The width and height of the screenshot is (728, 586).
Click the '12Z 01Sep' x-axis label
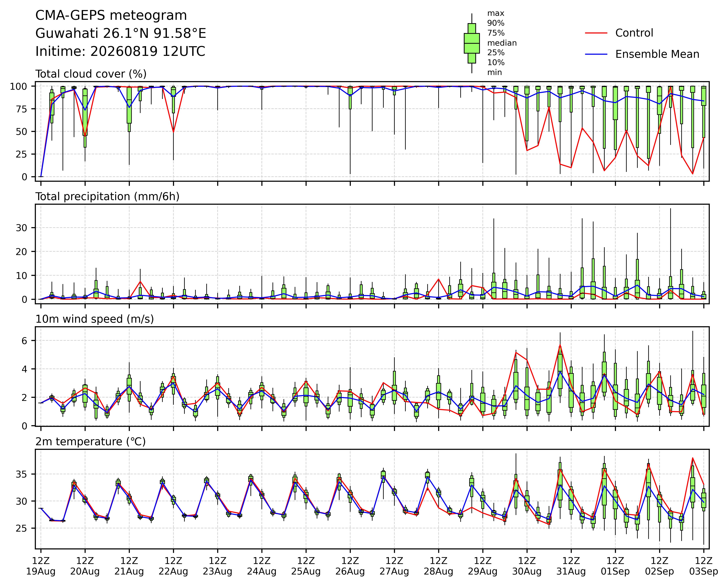615,566
